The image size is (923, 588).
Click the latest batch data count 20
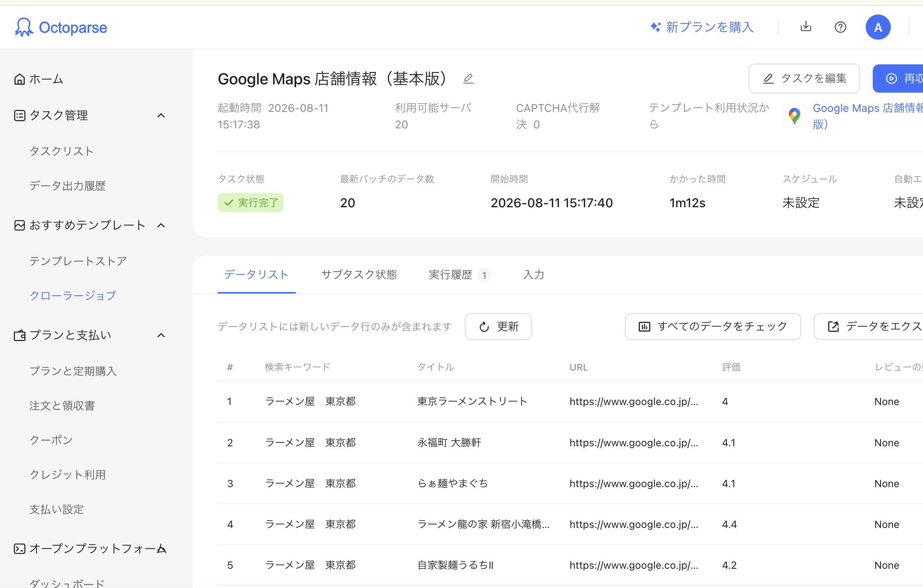[x=348, y=203]
